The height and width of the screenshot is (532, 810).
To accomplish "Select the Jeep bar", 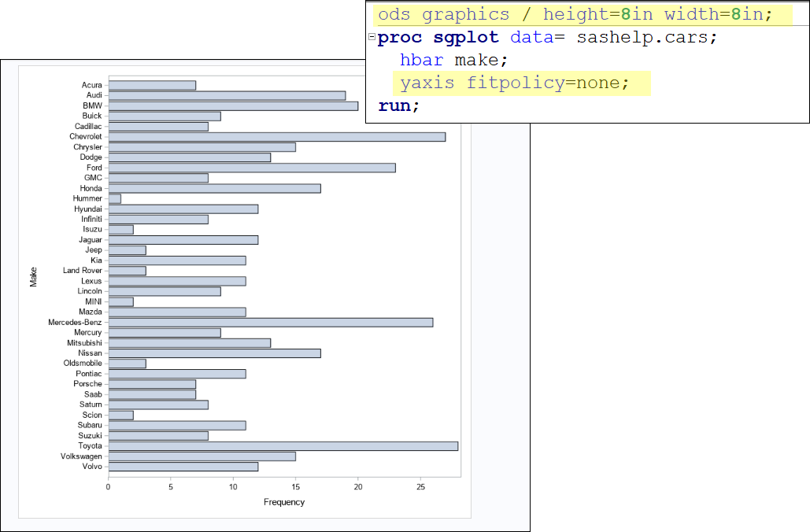I will click(x=126, y=249).
